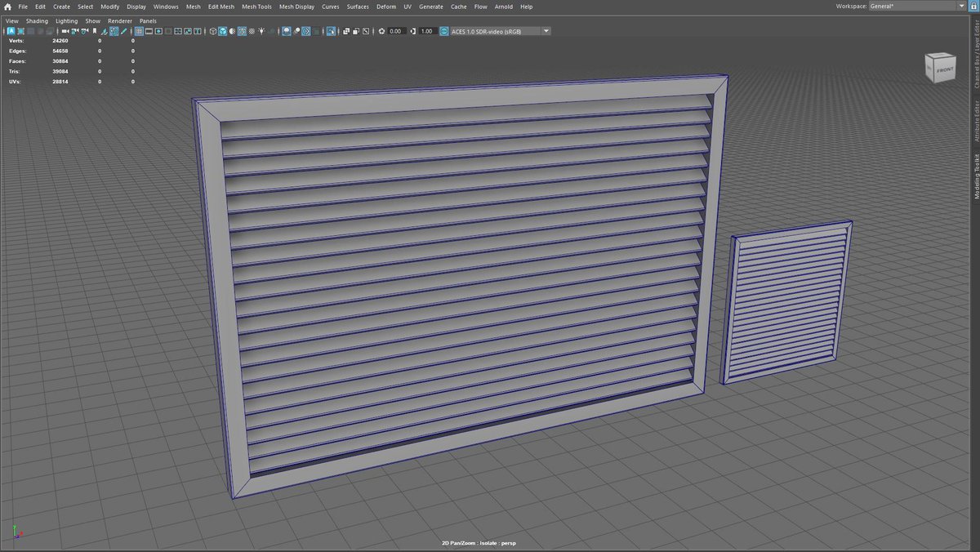Click the Exposure value field showing 0.00
Screen dimensions: 980x552
pos(397,31)
